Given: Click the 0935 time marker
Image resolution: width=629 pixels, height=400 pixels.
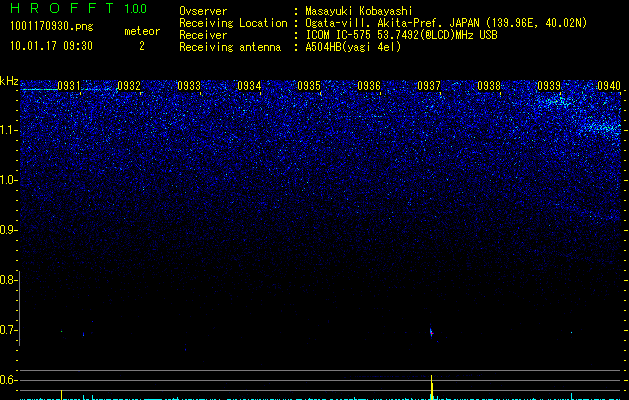Looking at the screenshot, I should coord(309,86).
